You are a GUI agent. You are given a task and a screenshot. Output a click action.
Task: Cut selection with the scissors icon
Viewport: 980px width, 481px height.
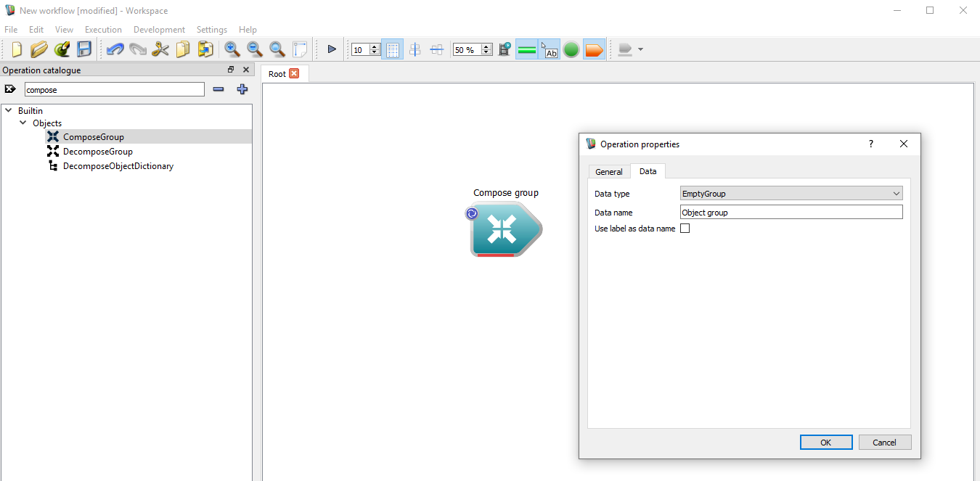160,49
